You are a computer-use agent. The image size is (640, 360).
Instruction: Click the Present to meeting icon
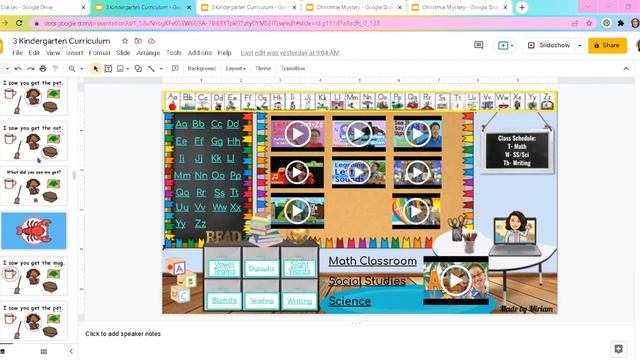tap(503, 45)
